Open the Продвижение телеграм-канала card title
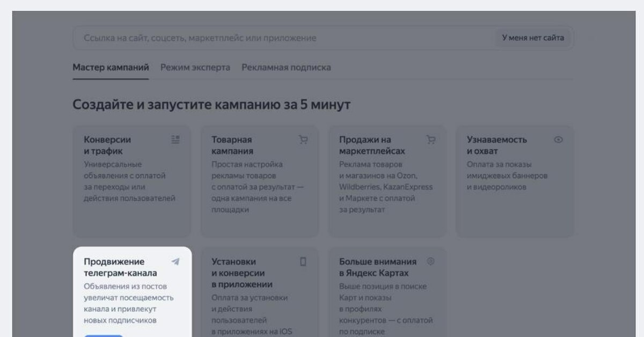This screenshot has height=337, width=644. 120,267
